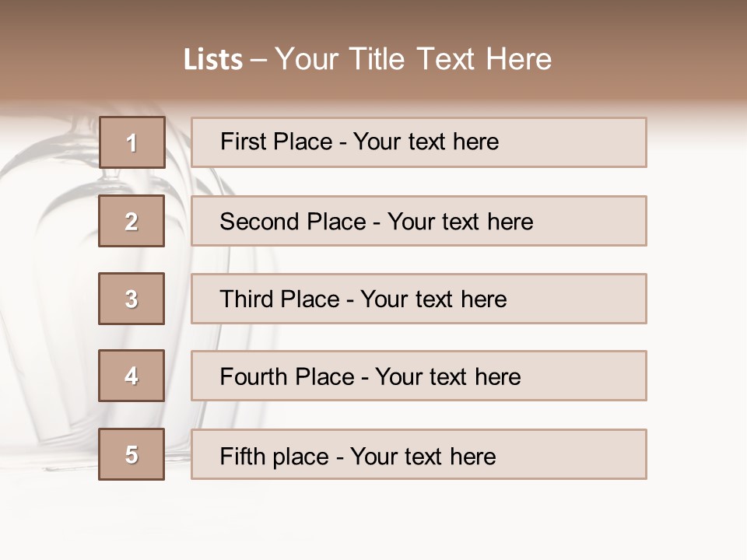This screenshot has height=560, width=747.
Task: Click 'Your text here' in Fifth place bar
Action: pyautogui.click(x=423, y=456)
